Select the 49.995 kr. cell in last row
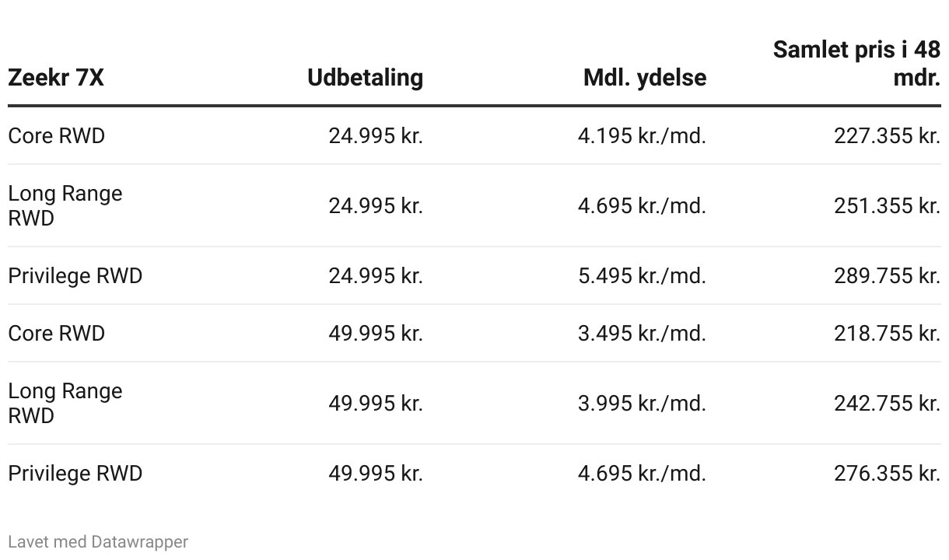Viewport: 949px width, 560px height. (376, 474)
